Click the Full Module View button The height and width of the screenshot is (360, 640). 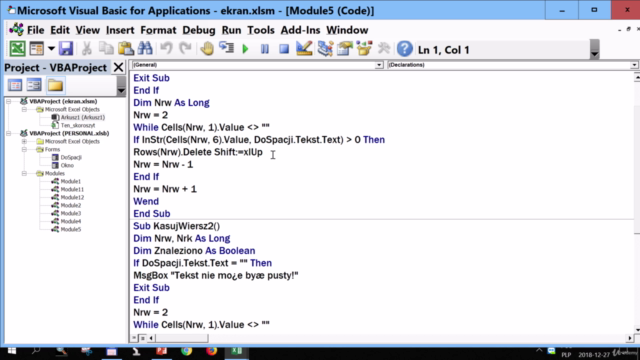click(142, 338)
